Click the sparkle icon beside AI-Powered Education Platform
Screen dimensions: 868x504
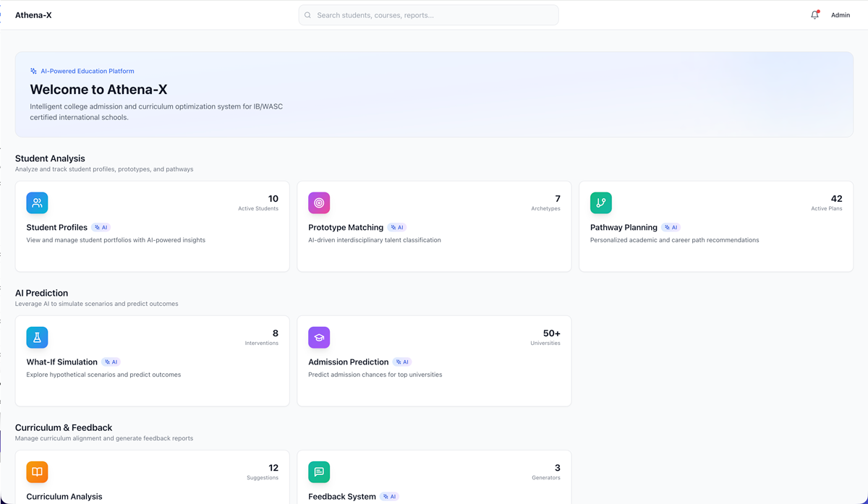click(33, 71)
